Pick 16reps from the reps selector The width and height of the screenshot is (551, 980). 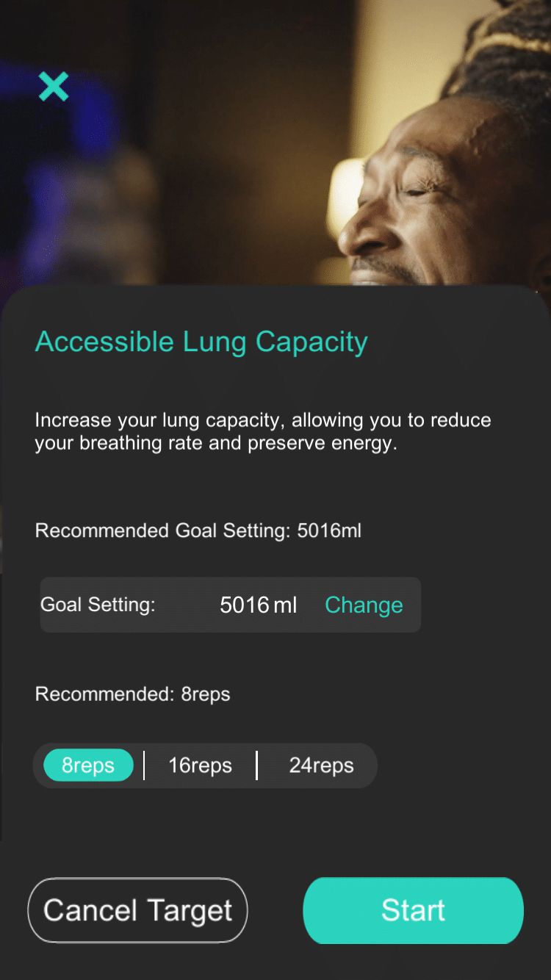(x=200, y=765)
